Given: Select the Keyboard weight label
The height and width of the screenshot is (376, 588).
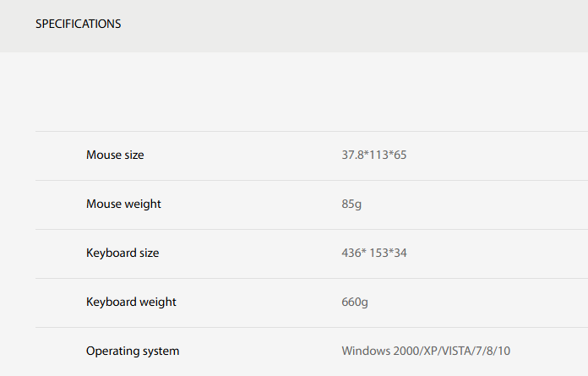Looking at the screenshot, I should pyautogui.click(x=131, y=302).
